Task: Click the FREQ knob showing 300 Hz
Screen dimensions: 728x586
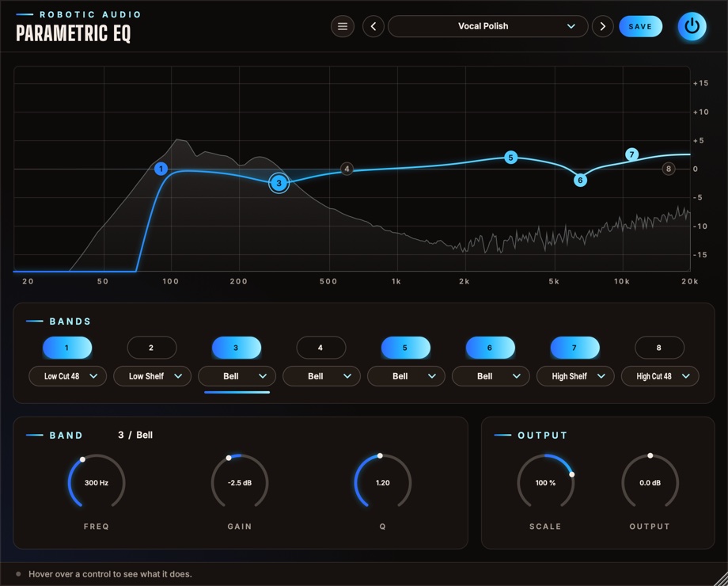Action: [x=97, y=482]
